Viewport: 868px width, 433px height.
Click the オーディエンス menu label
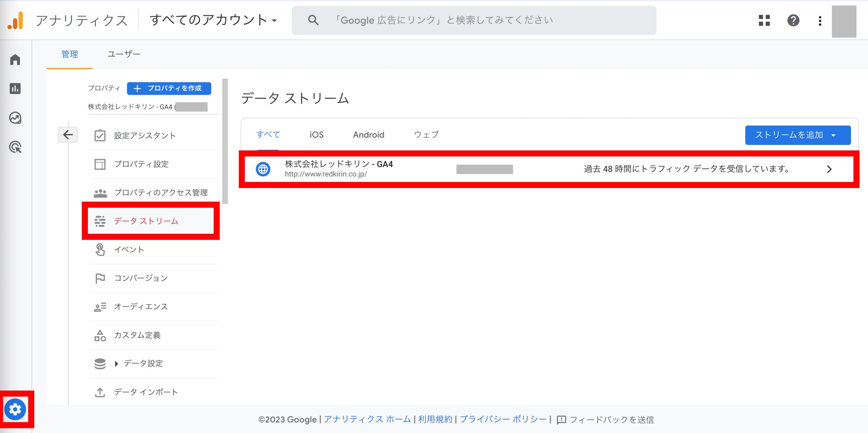coord(141,307)
